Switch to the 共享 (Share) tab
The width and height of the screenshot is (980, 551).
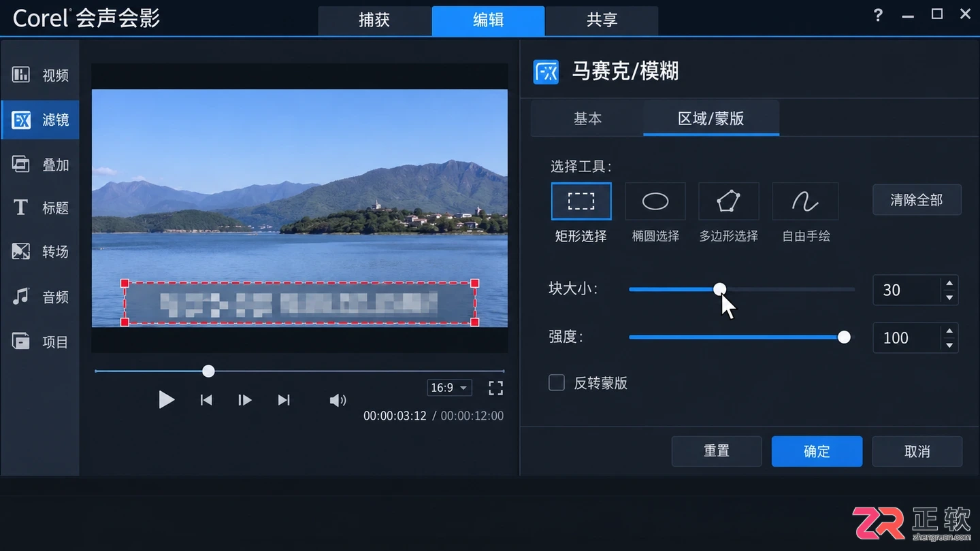click(602, 20)
